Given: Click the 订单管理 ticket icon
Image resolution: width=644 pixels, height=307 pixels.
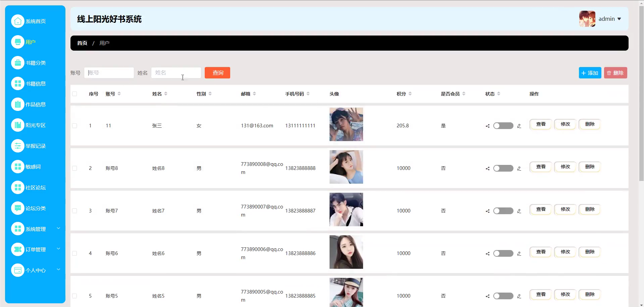Looking at the screenshot, I should click(18, 249).
